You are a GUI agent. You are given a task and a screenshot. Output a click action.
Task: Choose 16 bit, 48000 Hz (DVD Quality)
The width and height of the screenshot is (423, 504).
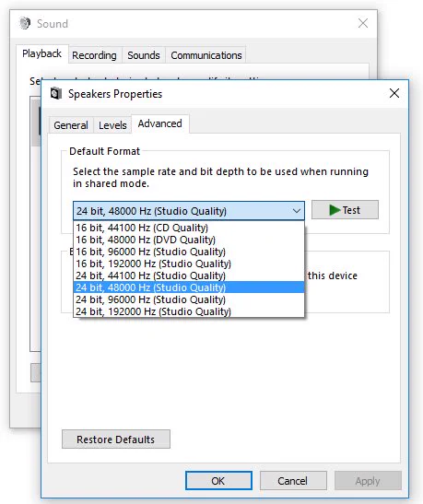click(x=189, y=240)
